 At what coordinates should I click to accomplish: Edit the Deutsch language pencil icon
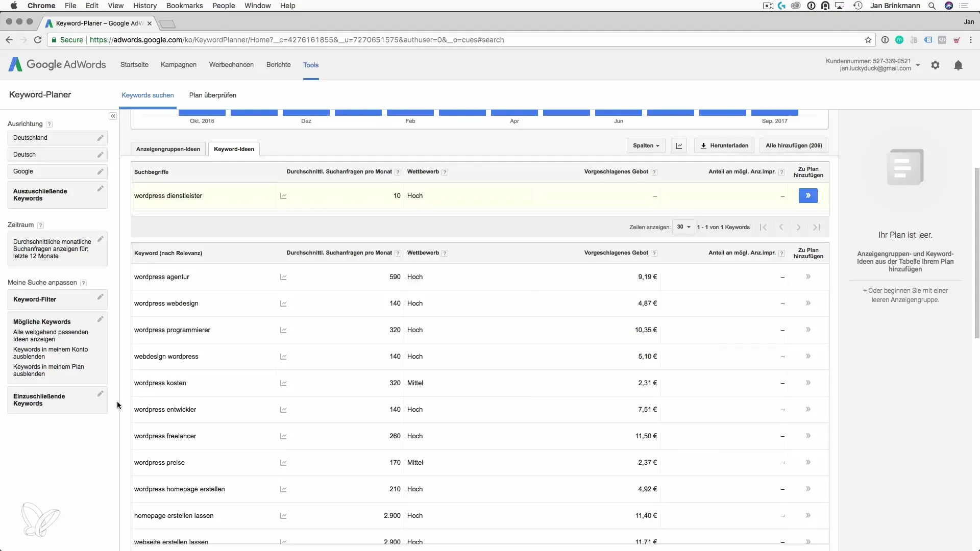(x=101, y=155)
